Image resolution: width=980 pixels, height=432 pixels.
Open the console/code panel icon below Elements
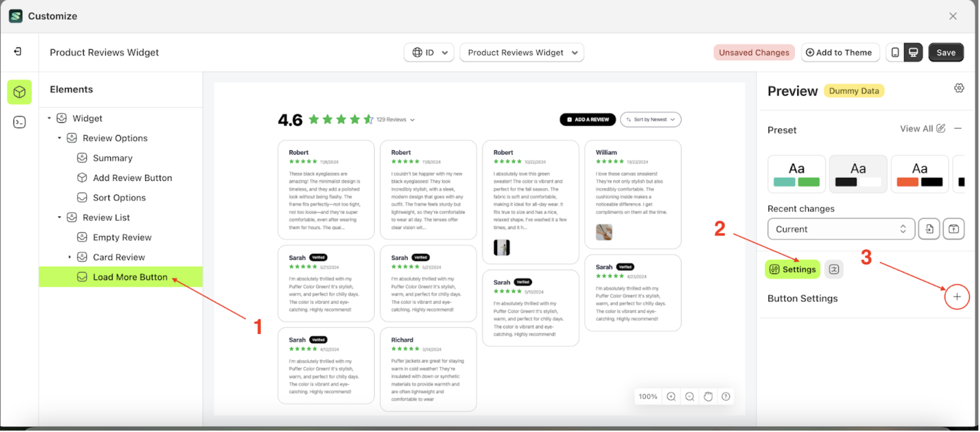tap(19, 122)
